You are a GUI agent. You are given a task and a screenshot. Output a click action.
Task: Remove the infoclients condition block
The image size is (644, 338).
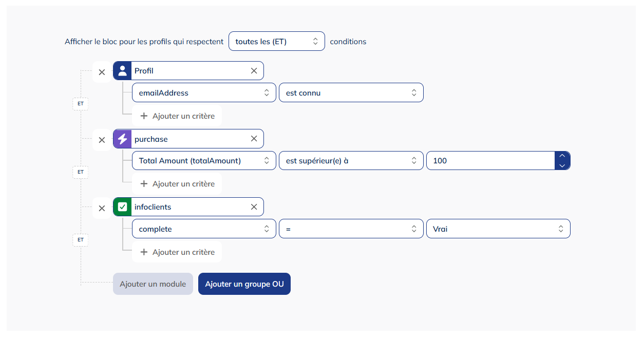[102, 208]
